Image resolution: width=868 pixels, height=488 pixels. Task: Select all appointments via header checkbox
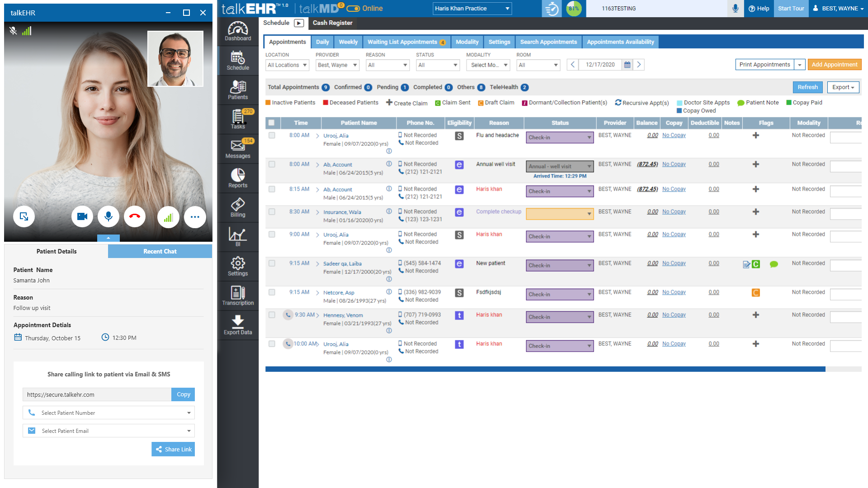[271, 122]
